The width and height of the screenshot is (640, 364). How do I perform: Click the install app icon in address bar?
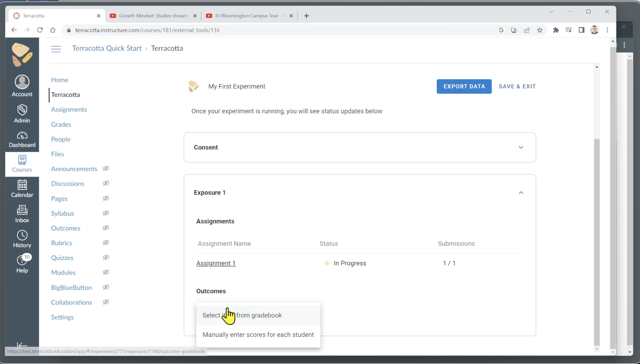[514, 30]
